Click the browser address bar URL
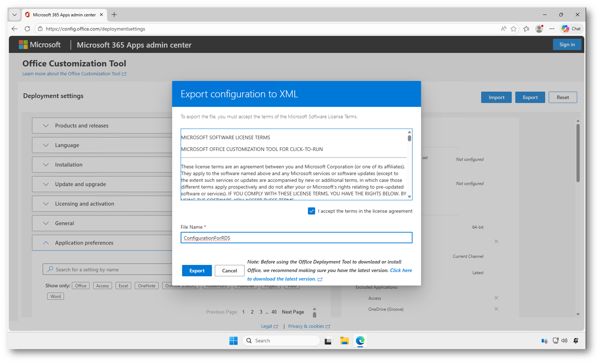This screenshot has width=601, height=364. [x=95, y=29]
